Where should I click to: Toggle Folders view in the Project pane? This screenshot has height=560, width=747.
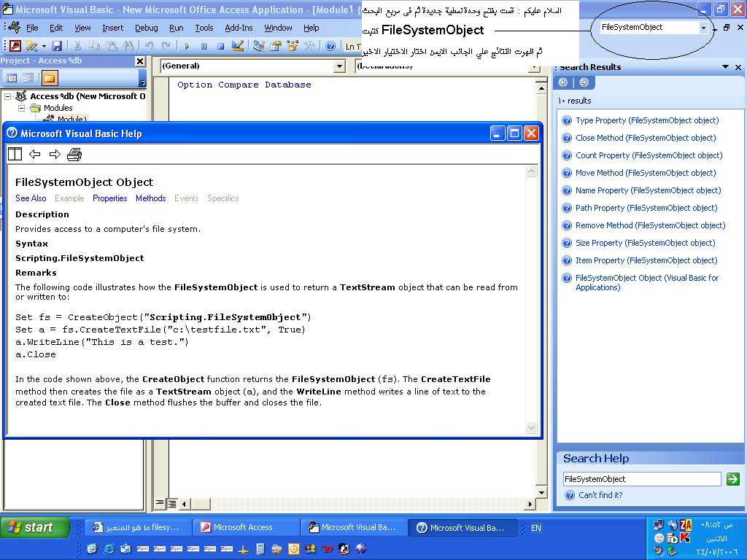pyautogui.click(x=49, y=77)
